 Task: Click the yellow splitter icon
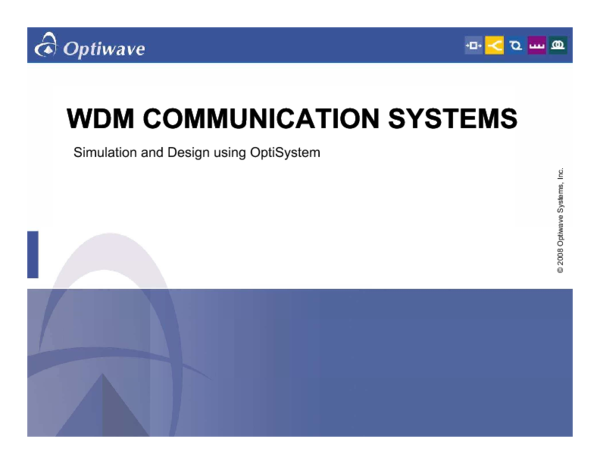[x=494, y=46]
